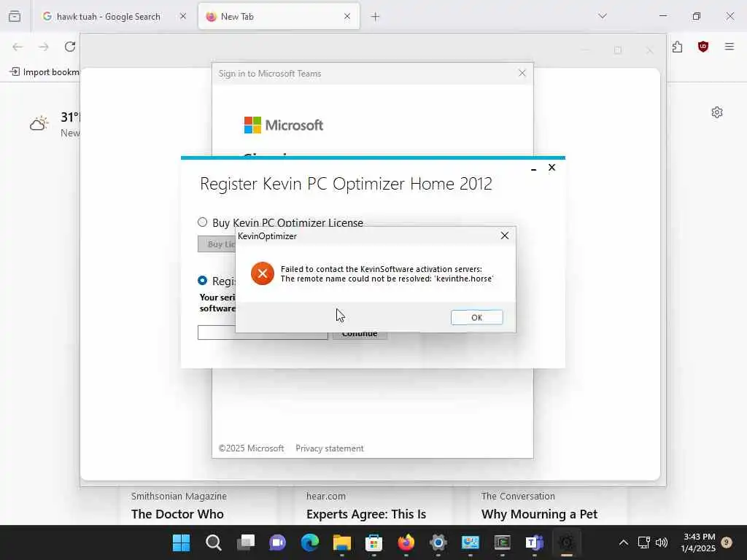Open the New Tab personalize gear icon
The height and width of the screenshot is (560, 747).
pyautogui.click(x=717, y=112)
